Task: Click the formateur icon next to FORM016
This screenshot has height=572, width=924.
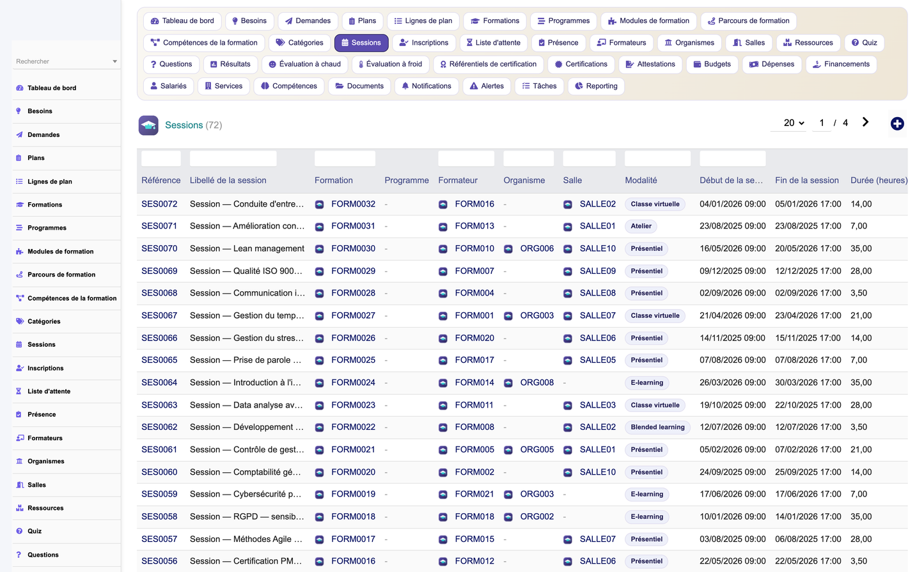Action: coord(443,205)
